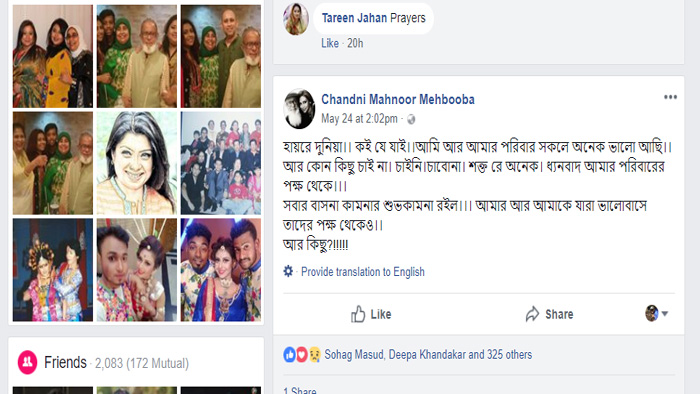Viewport: 700px width, 394px height.
Task: Click the thumbs-up Like icon on the post
Action: (358, 314)
